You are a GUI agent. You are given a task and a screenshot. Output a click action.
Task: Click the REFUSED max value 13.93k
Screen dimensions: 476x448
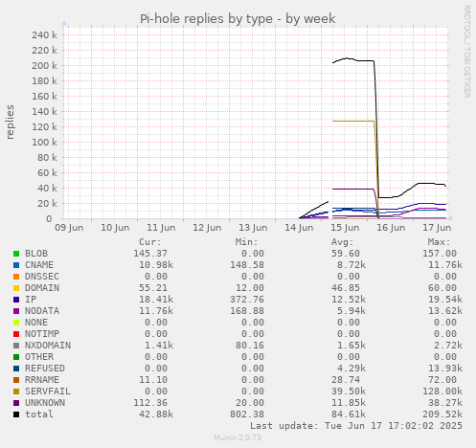445,369
